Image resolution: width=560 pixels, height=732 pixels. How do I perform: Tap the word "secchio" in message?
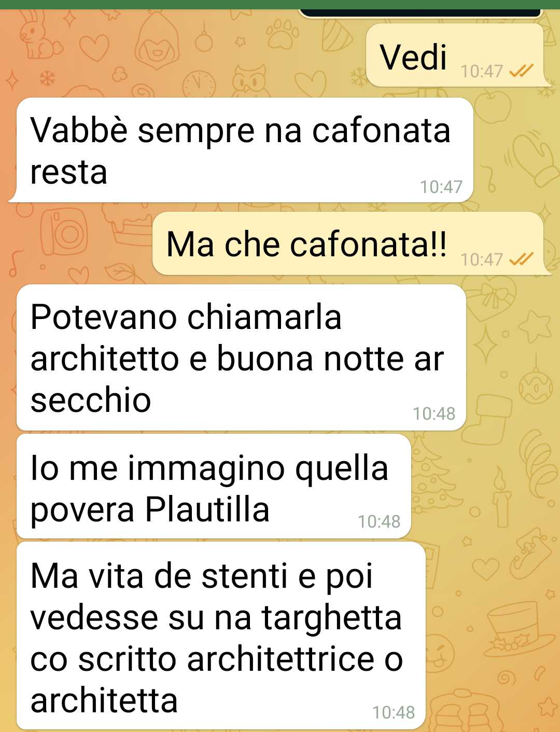coord(91,400)
